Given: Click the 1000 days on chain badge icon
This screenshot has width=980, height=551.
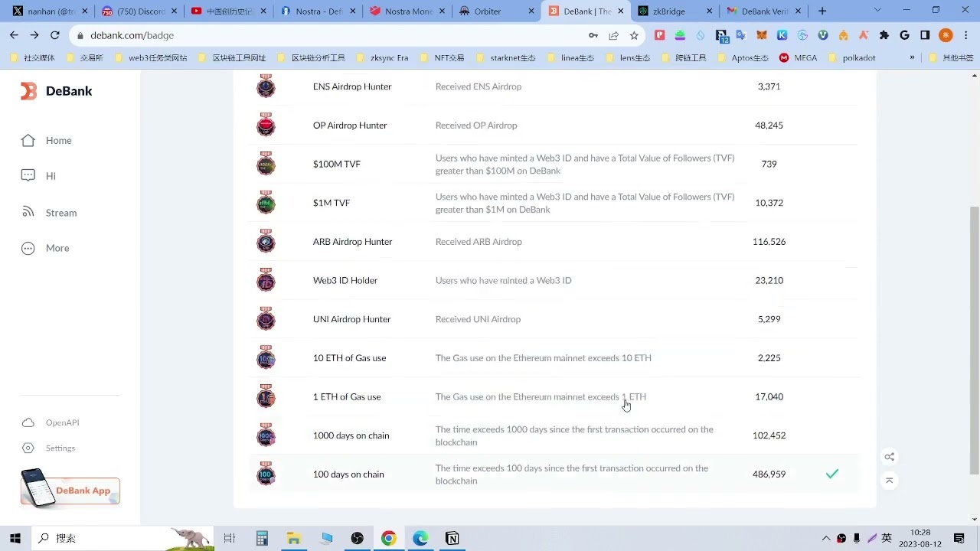Looking at the screenshot, I should pos(266,435).
